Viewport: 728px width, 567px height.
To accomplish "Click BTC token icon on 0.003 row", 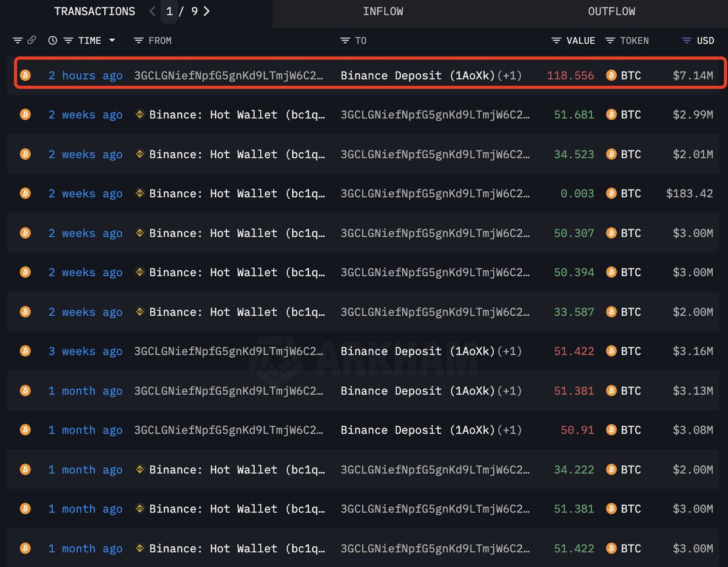I will pyautogui.click(x=612, y=194).
